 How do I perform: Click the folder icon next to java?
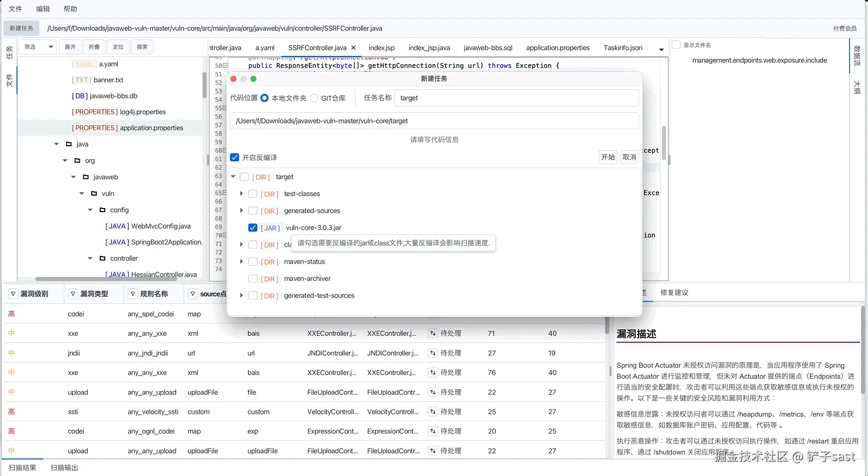tap(69, 144)
